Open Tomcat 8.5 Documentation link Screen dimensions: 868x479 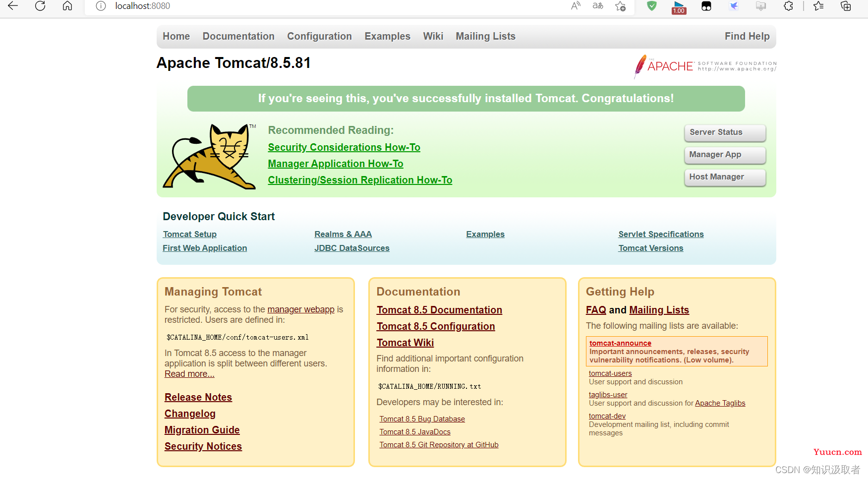pyautogui.click(x=439, y=310)
